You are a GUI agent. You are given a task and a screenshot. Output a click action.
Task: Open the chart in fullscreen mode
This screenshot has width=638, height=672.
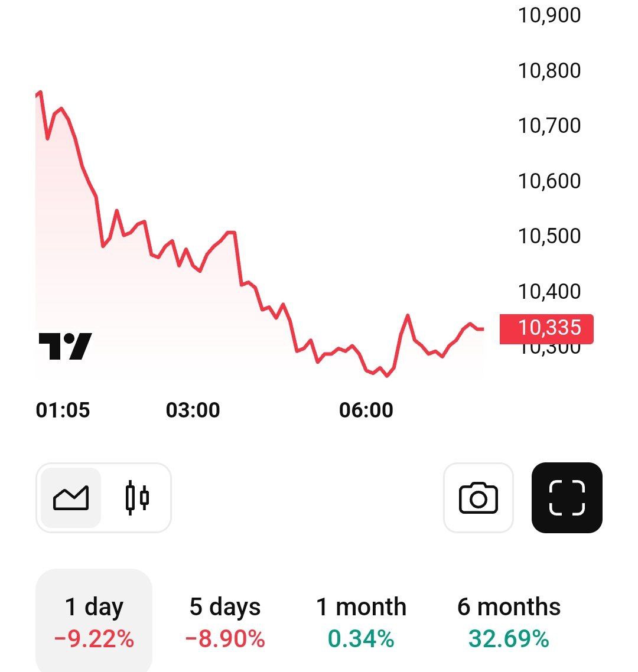[567, 498]
